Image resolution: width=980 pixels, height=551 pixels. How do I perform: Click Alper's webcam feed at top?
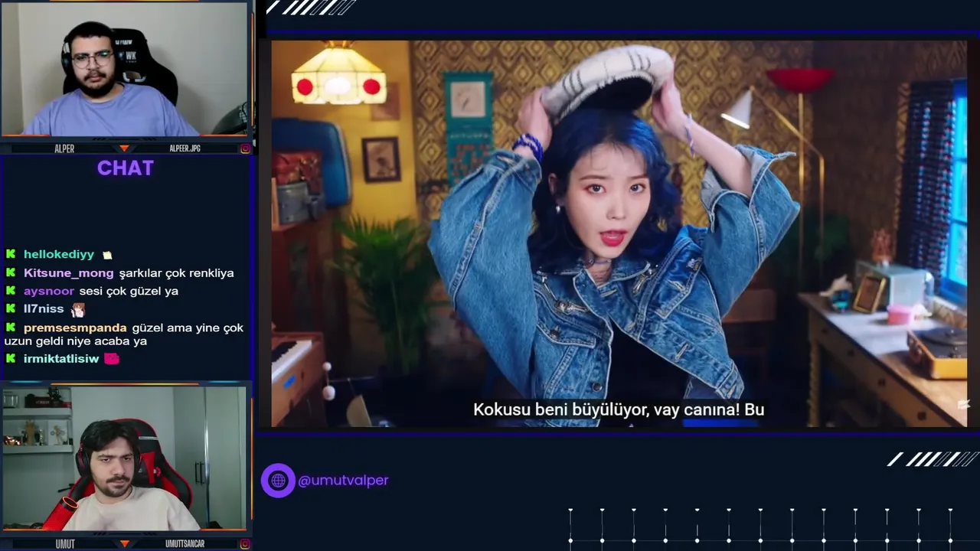tap(125, 69)
